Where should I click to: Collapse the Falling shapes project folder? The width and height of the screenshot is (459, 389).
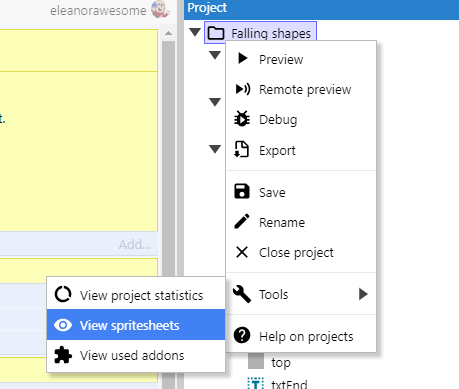195,32
